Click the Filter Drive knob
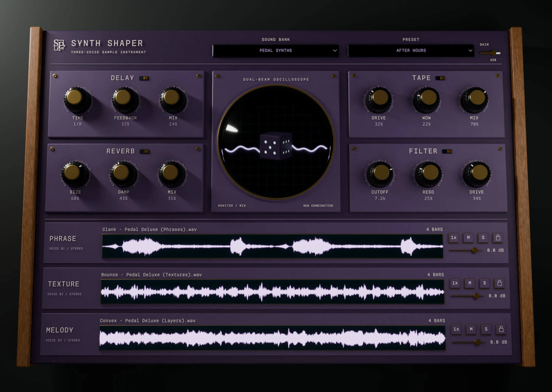Viewport: 552px width, 392px height. (477, 174)
